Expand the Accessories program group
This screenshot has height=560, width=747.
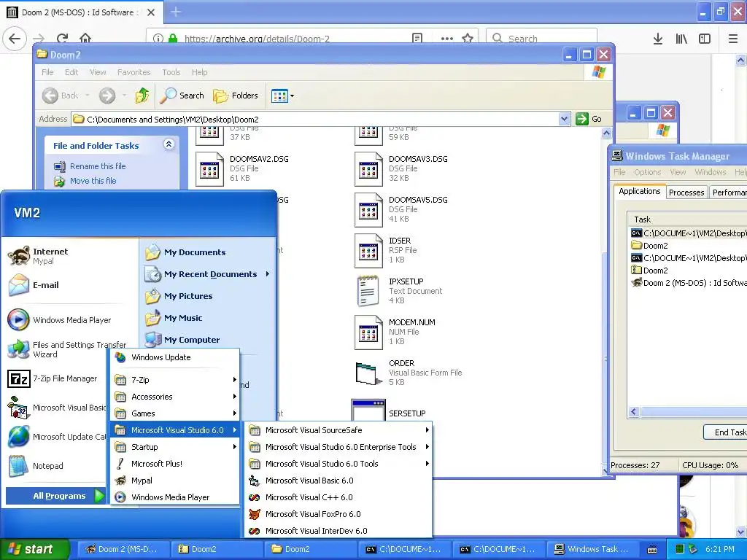coord(175,397)
